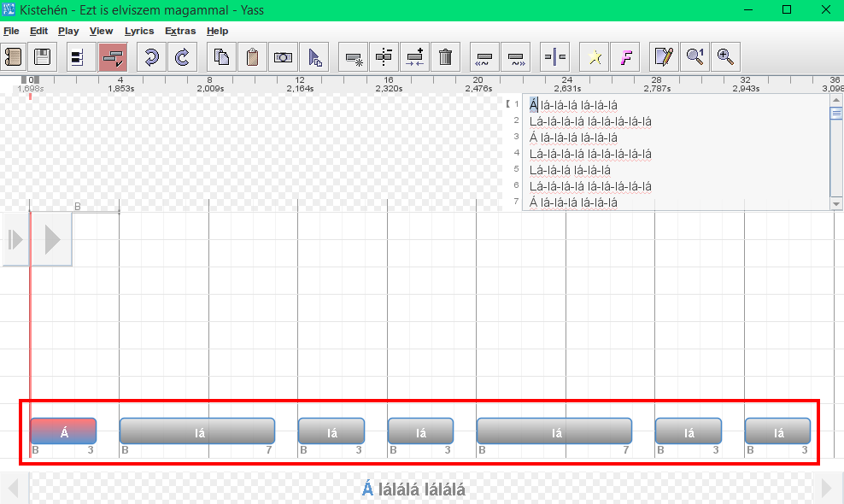
Task: Click the lyrics scrollbar thumb
Action: click(x=836, y=113)
